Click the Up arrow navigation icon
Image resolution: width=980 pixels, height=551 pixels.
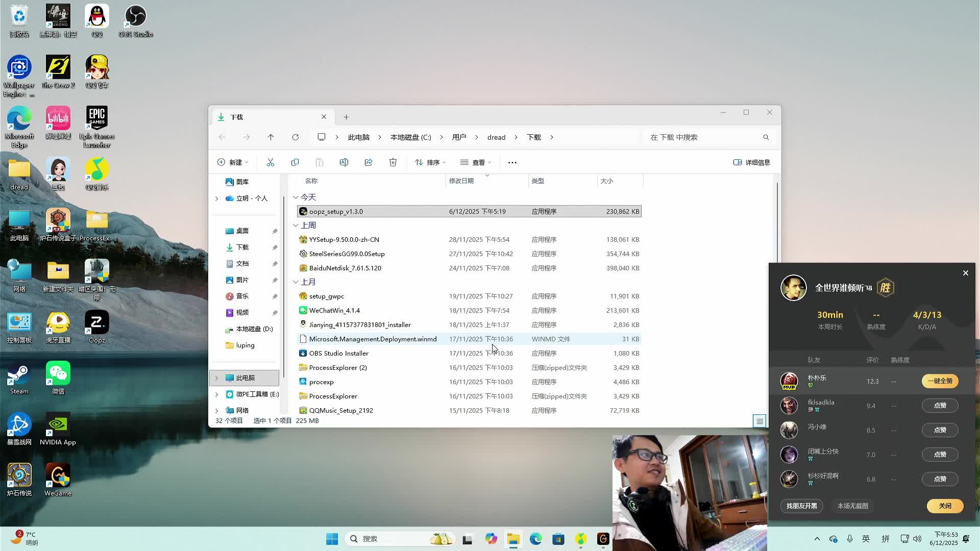[271, 137]
